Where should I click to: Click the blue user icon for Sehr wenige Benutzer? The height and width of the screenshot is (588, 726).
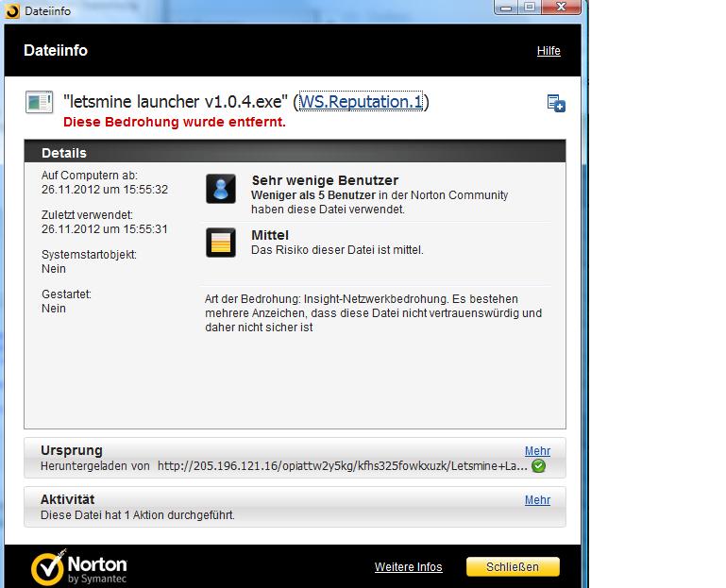pos(221,189)
